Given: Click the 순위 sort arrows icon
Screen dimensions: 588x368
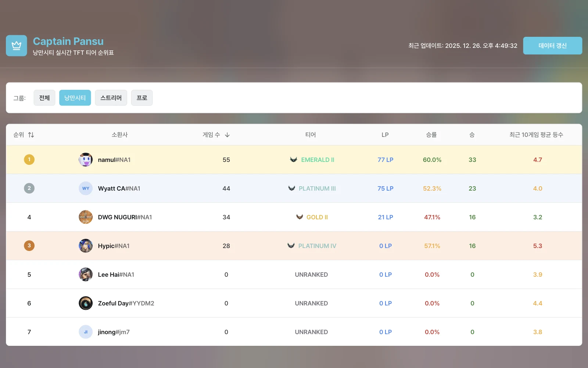Looking at the screenshot, I should [31, 135].
